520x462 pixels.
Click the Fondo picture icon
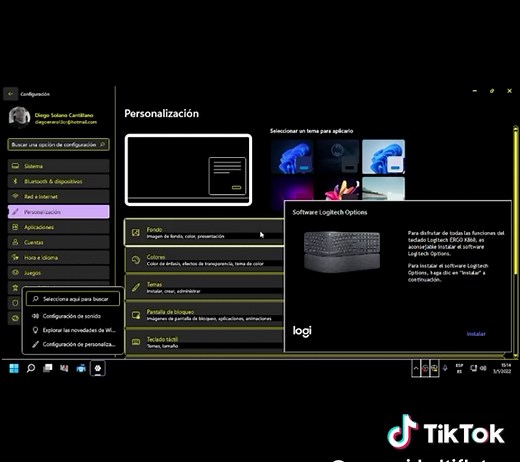point(136,233)
